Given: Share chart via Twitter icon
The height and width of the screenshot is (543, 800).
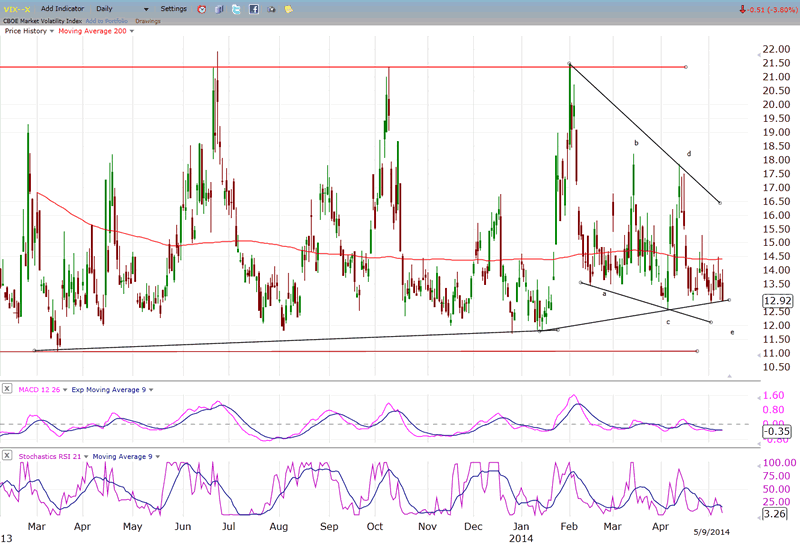Looking at the screenshot, I should (237, 9).
